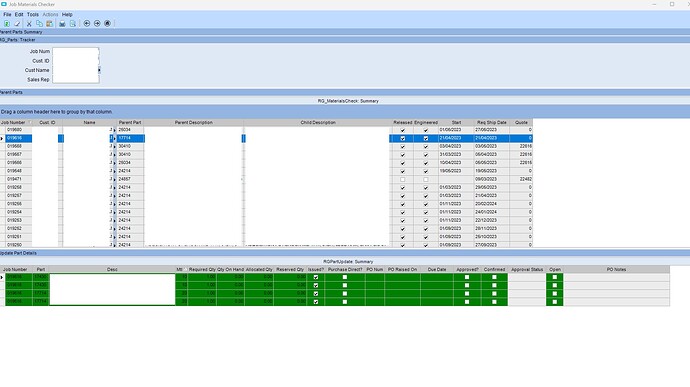The image size is (690, 387).
Task: Click the back arrow navigation icon
Action: coord(87,23)
